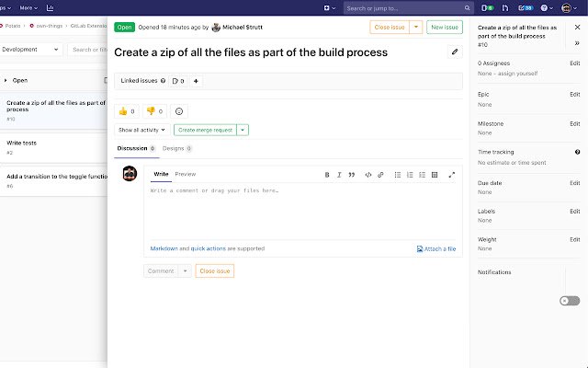Click assign yourself link

pyautogui.click(x=517, y=74)
